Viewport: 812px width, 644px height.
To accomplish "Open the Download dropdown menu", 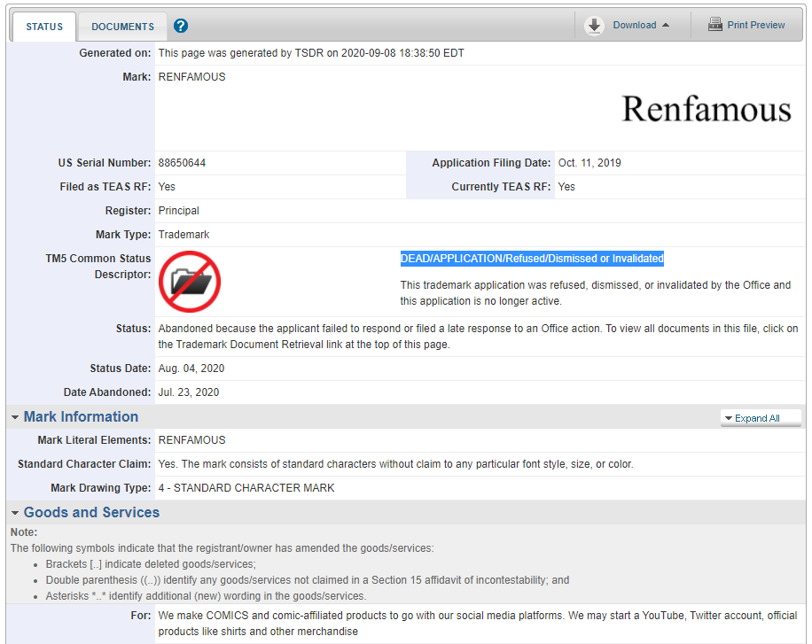I will tap(641, 25).
